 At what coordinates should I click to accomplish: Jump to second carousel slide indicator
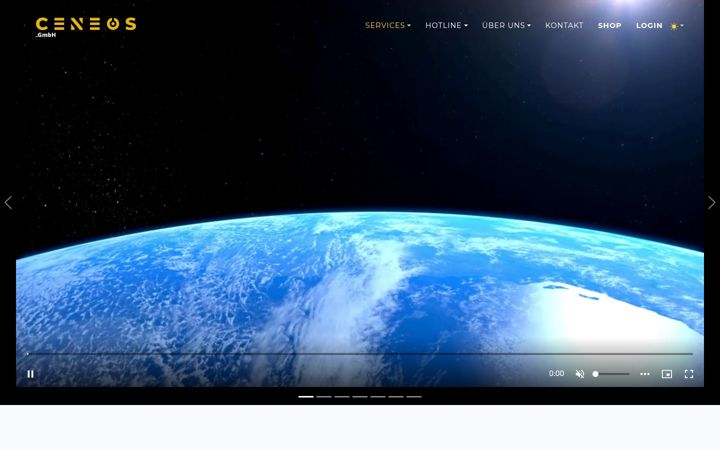324,396
